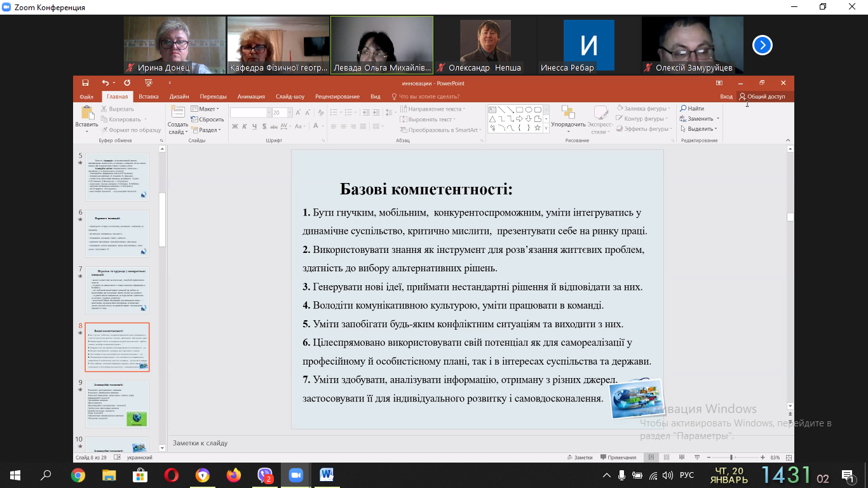Click the Найти search icon
The height and width of the screenshot is (488, 868).
(691, 109)
